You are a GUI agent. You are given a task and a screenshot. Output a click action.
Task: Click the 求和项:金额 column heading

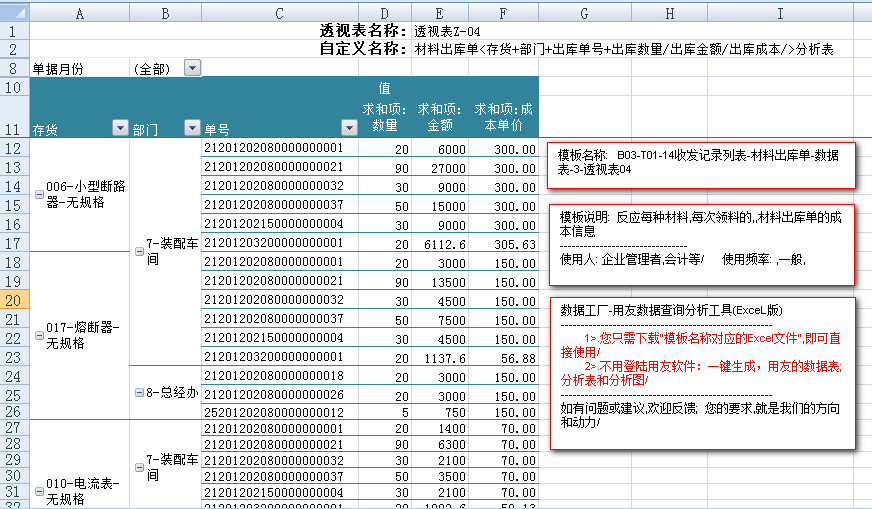click(440, 116)
